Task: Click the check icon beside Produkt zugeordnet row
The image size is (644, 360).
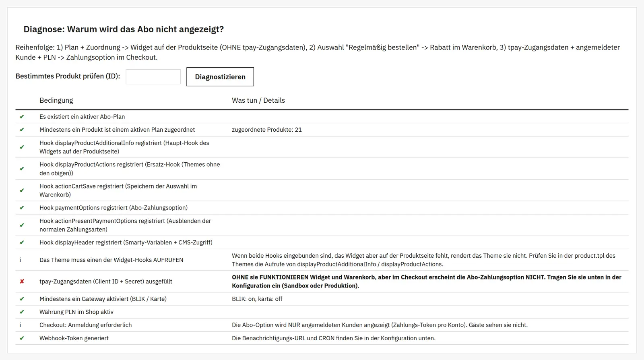Action: [x=22, y=130]
